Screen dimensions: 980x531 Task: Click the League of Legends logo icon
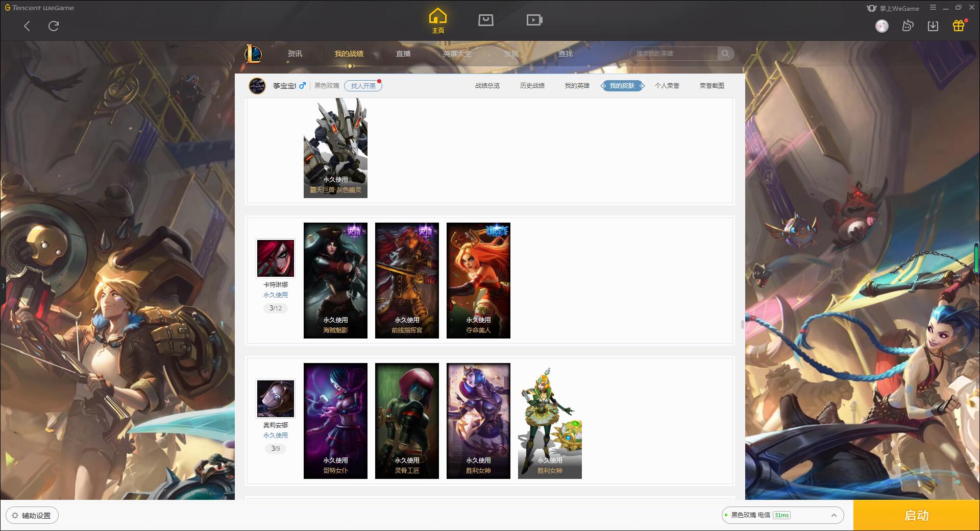coord(253,54)
